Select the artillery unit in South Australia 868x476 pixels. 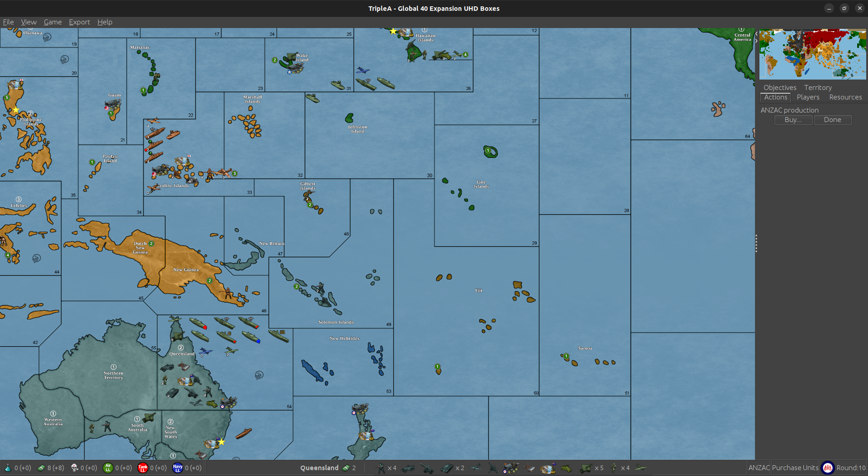point(149,417)
